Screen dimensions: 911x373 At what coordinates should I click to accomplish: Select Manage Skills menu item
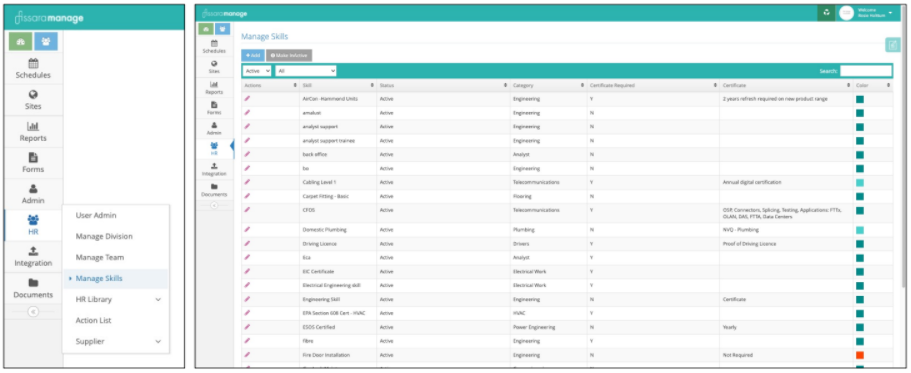(x=99, y=278)
